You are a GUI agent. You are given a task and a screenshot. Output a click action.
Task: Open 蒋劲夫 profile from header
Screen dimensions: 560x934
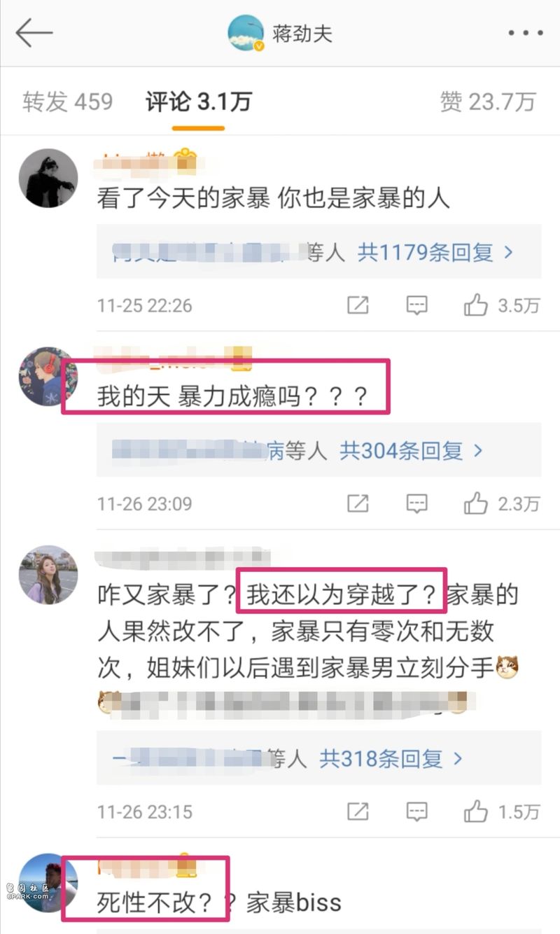(x=280, y=33)
